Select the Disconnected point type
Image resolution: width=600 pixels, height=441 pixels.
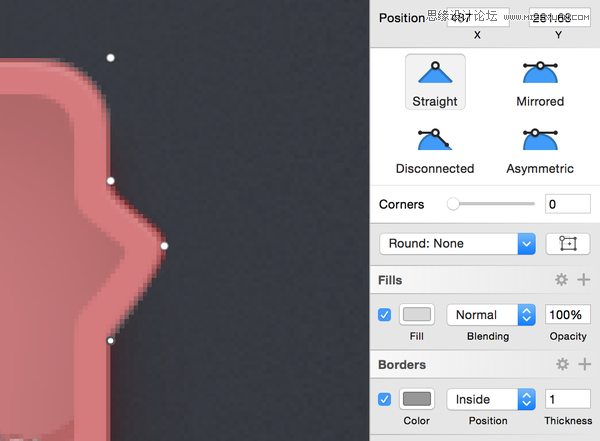point(435,151)
